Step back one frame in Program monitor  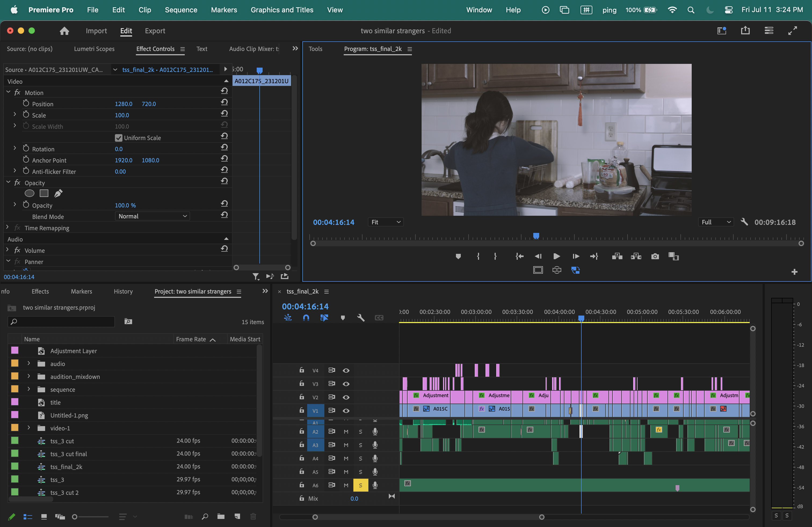pos(538,256)
